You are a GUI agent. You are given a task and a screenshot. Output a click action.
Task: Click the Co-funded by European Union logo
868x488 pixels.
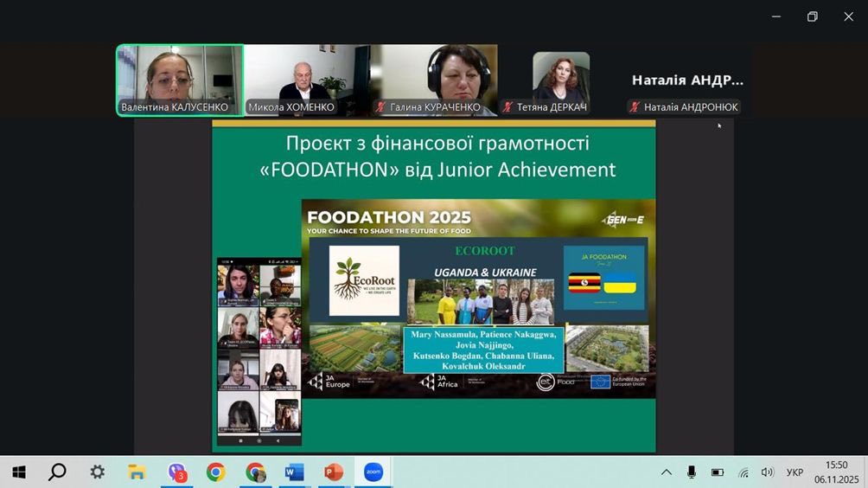pyautogui.click(x=618, y=382)
